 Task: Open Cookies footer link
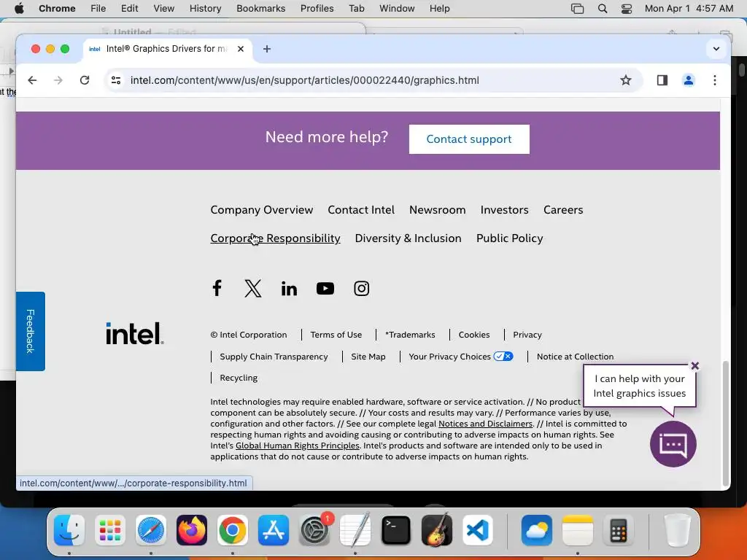tap(474, 335)
